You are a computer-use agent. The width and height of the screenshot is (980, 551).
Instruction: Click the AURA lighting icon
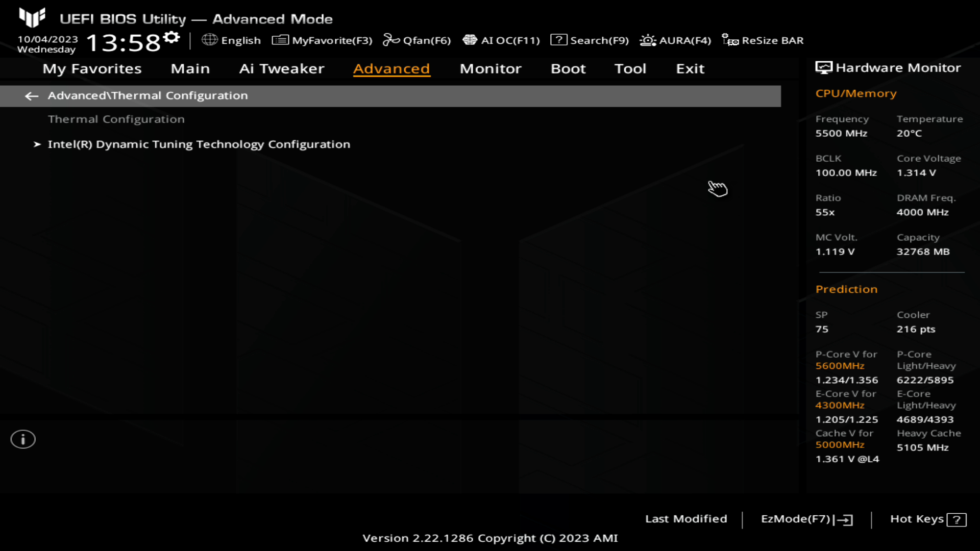(x=648, y=40)
